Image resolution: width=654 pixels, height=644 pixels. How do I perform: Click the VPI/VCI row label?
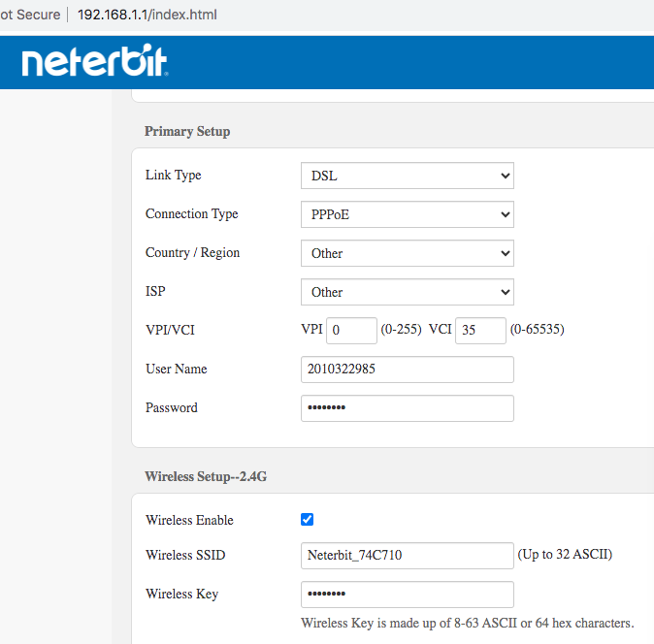(170, 330)
